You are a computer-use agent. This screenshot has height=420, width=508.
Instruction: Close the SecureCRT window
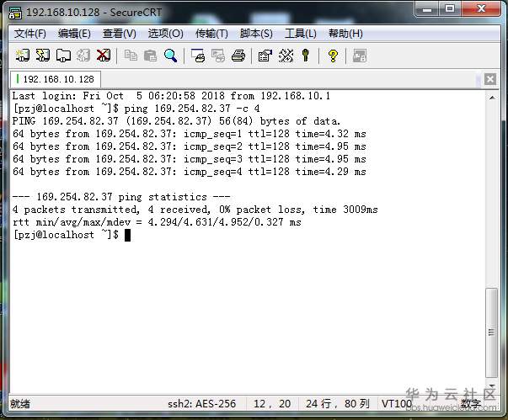(x=481, y=8)
